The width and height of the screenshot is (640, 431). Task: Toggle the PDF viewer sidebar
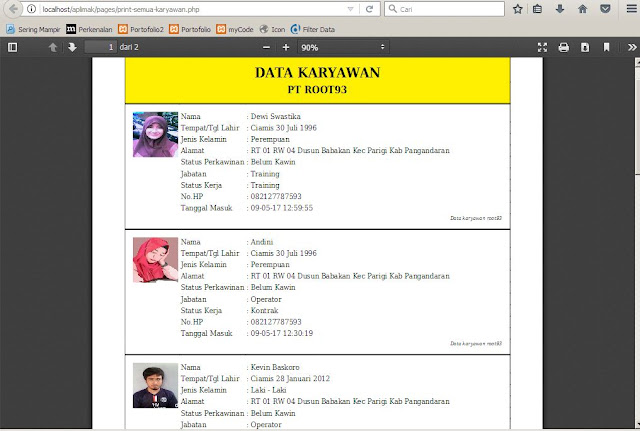13,47
